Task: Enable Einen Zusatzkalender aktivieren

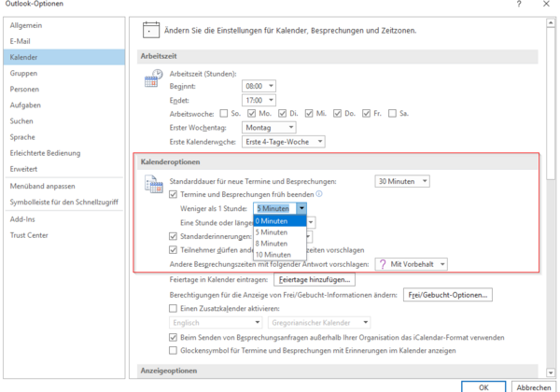Action: click(173, 308)
